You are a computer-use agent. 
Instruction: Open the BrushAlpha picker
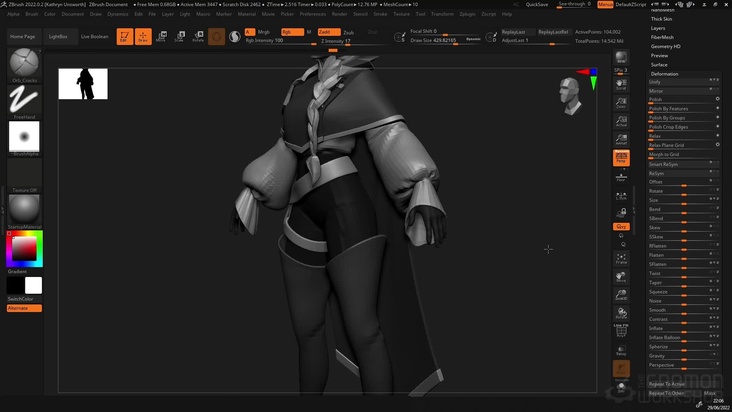[x=24, y=138]
